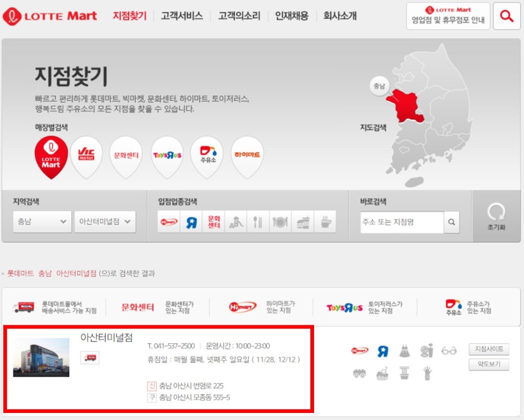
Task: Click the 약도보기 map button
Action: point(489,364)
